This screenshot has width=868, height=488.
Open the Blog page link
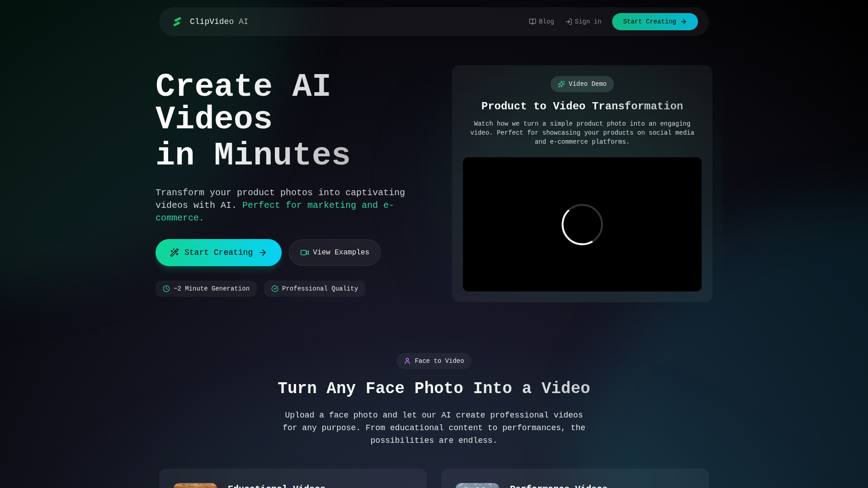tap(546, 22)
